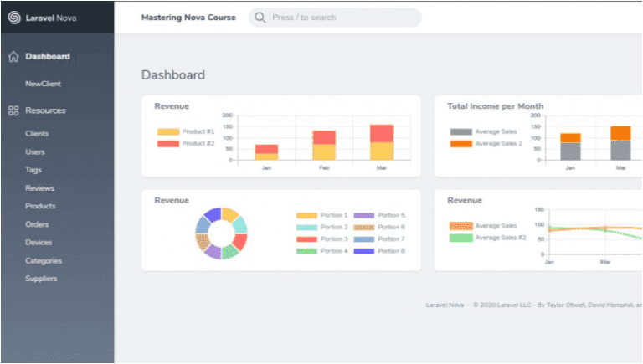Image resolution: width=643 pixels, height=364 pixels.
Task: Open the Orders resource
Action: pyautogui.click(x=37, y=224)
